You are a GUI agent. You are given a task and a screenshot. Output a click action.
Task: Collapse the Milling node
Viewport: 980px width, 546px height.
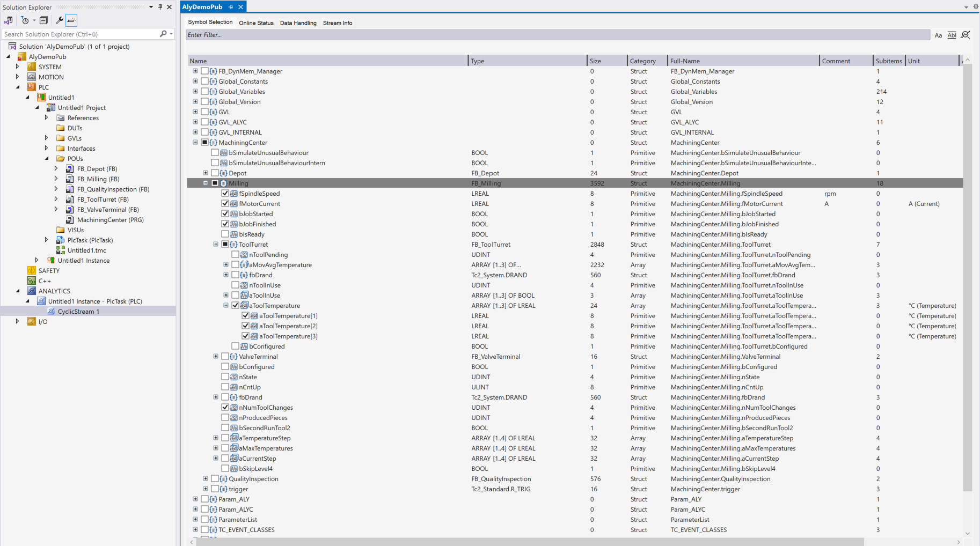(x=205, y=183)
